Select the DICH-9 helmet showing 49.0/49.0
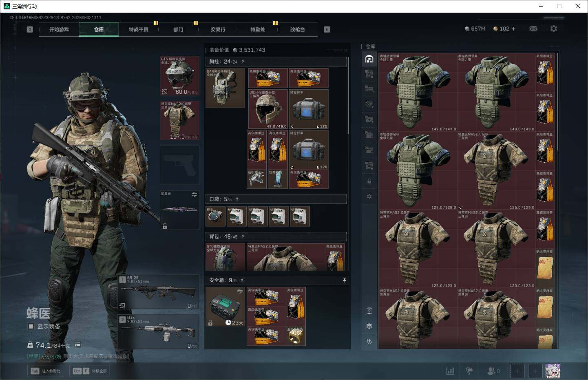Image resolution: width=588 pixels, height=380 pixels. [268, 109]
